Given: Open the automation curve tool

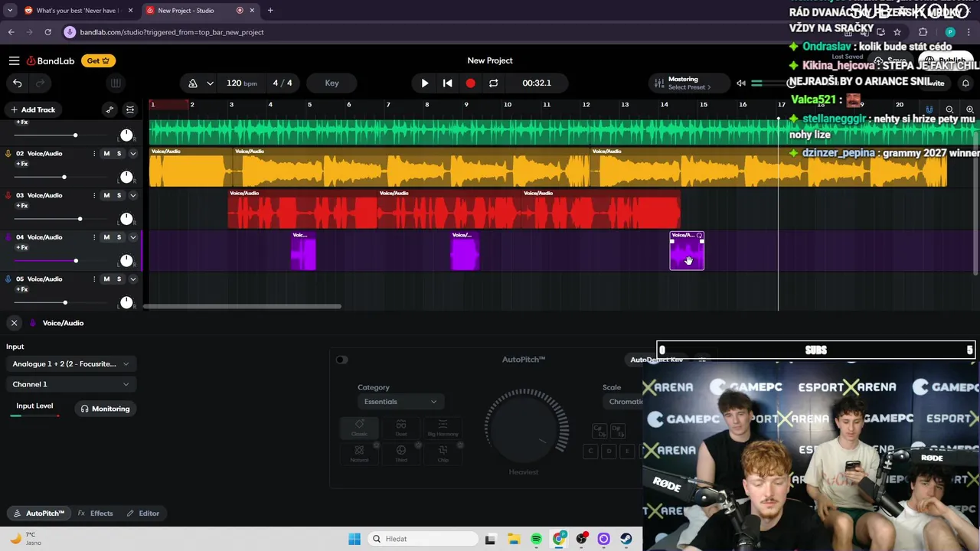Looking at the screenshot, I should [109, 109].
